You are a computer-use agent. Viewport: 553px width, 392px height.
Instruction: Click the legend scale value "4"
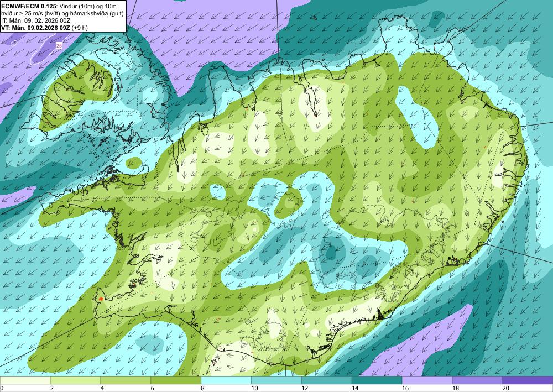[102, 388]
